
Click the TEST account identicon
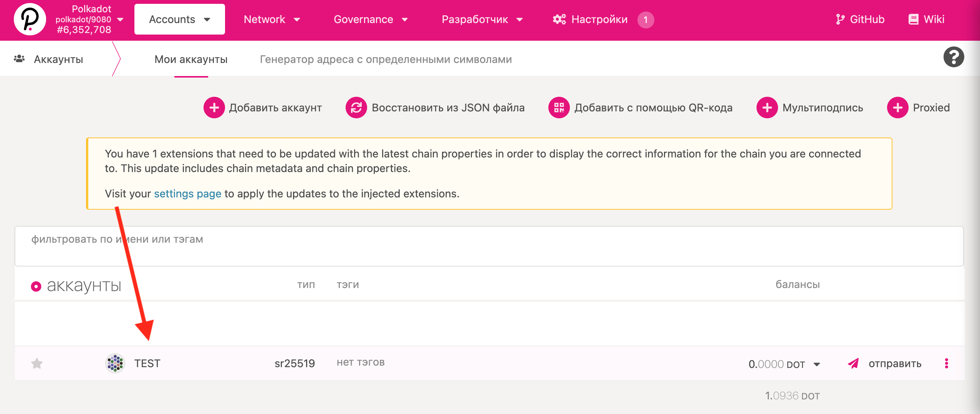coord(115,363)
